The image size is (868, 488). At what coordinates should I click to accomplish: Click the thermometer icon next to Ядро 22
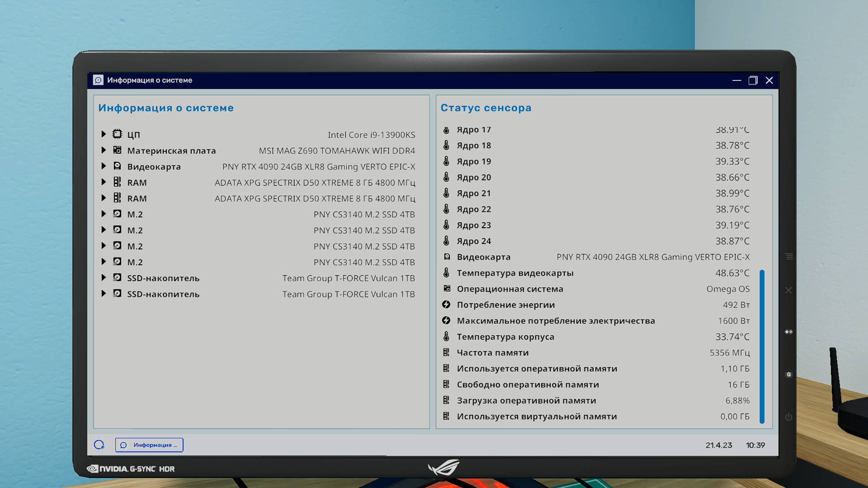pyautogui.click(x=446, y=209)
